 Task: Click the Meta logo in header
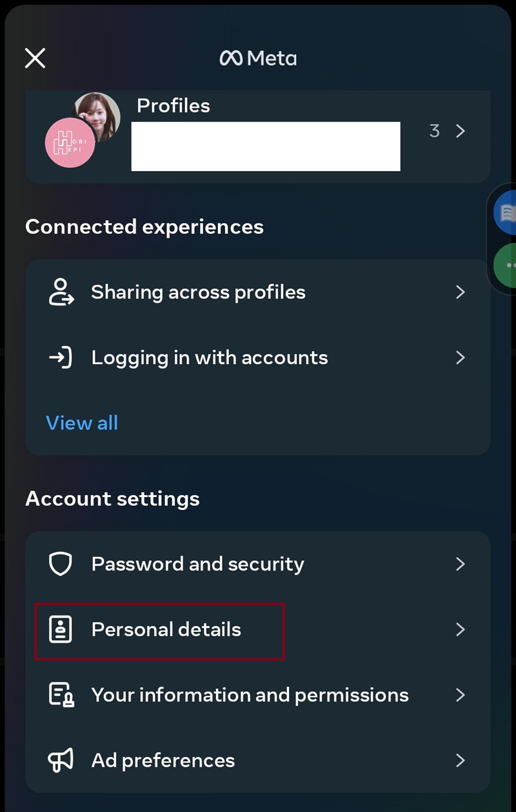point(258,58)
